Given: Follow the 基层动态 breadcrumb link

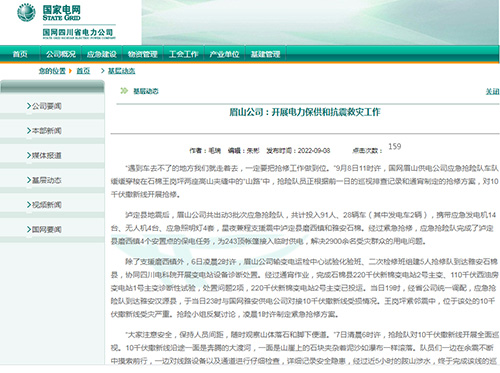Looking at the screenshot, I should point(122,71).
